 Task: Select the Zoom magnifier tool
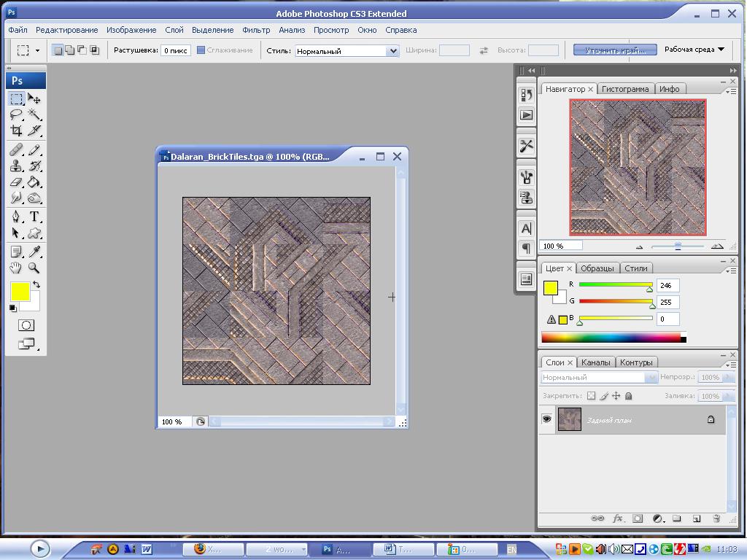point(34,268)
